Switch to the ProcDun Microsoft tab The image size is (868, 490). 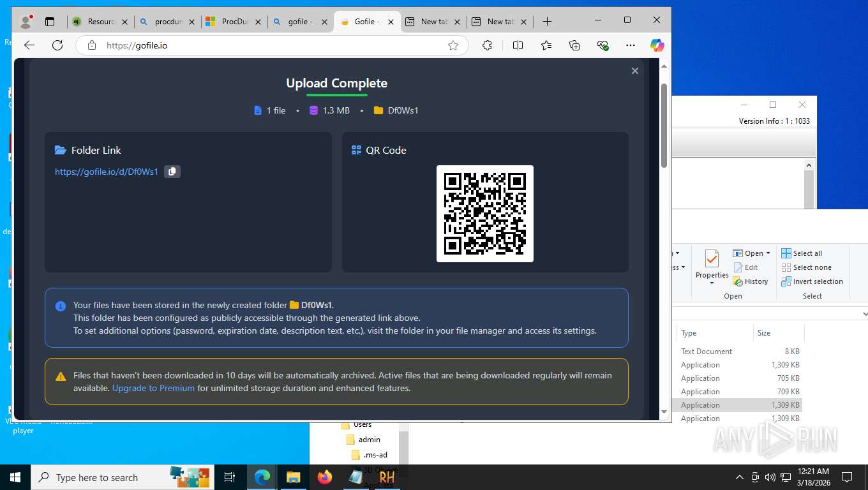point(233,22)
